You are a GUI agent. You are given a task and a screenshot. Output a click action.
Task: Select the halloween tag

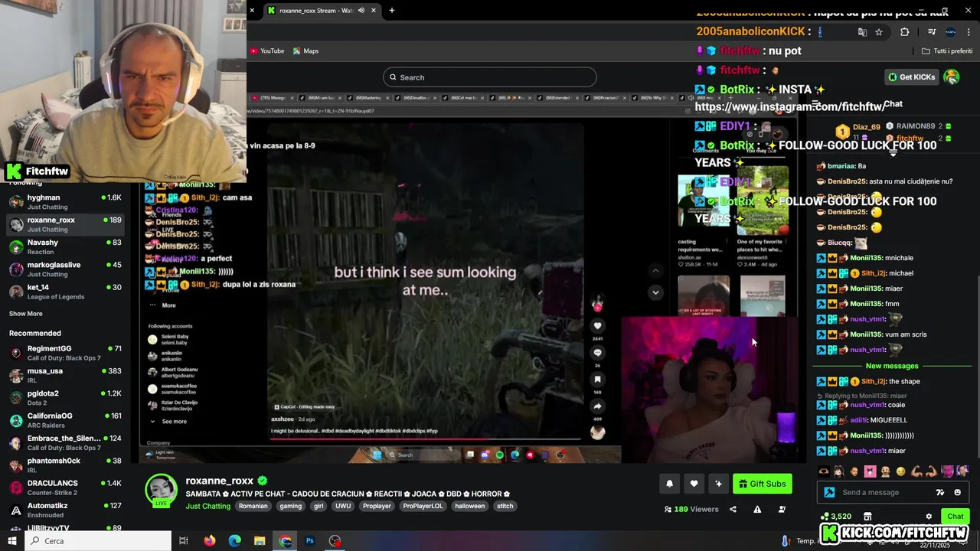(x=469, y=506)
